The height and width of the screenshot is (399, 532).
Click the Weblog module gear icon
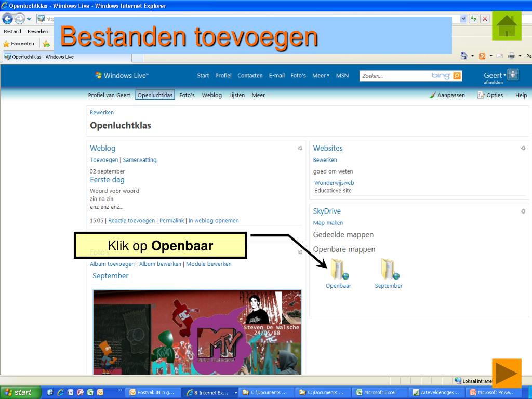pos(300,148)
